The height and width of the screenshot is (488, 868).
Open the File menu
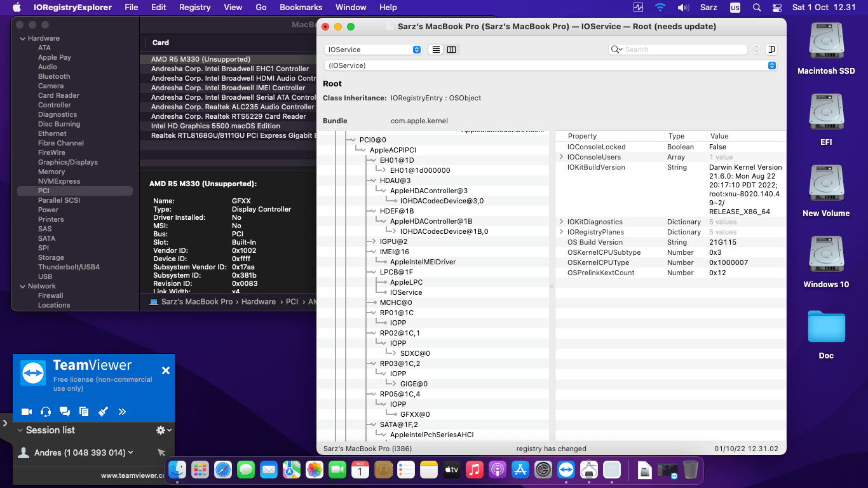[x=132, y=8]
